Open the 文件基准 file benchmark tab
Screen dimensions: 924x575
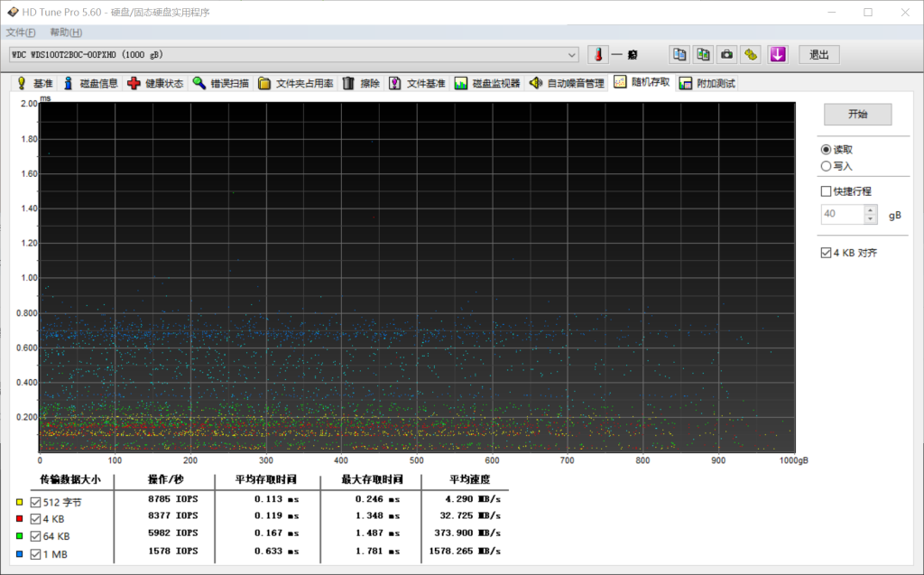click(417, 83)
